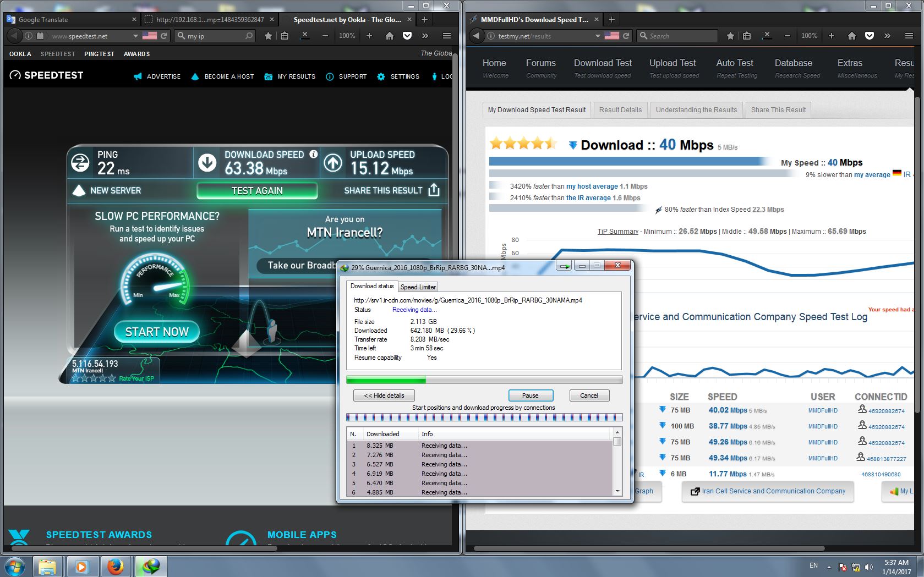The image size is (924, 577).
Task: Open the media player taskbar icon
Action: coord(81,566)
